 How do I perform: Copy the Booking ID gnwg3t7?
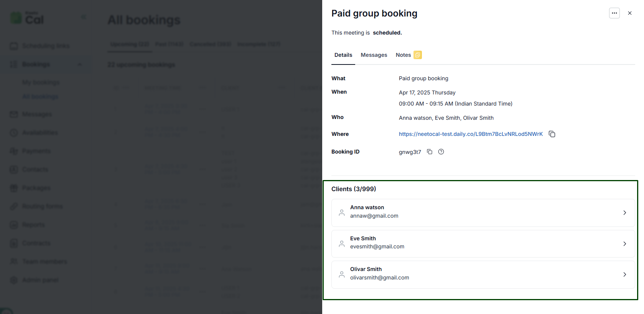[x=430, y=152]
